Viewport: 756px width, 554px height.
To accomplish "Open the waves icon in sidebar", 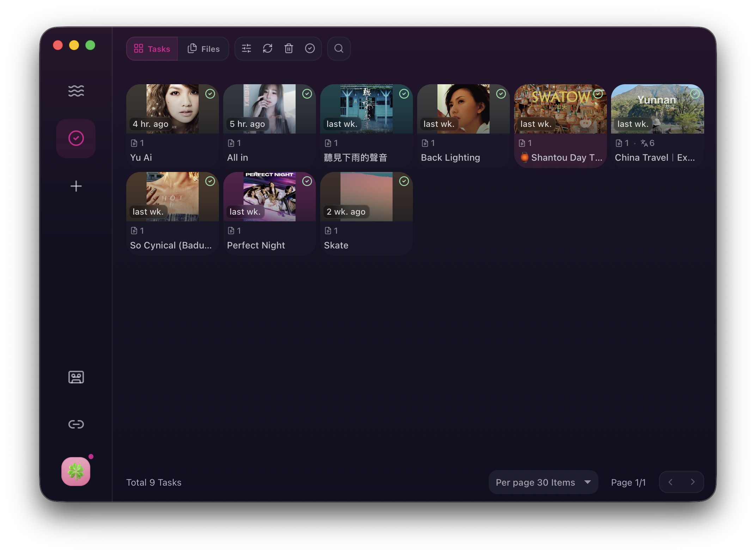I will click(76, 91).
